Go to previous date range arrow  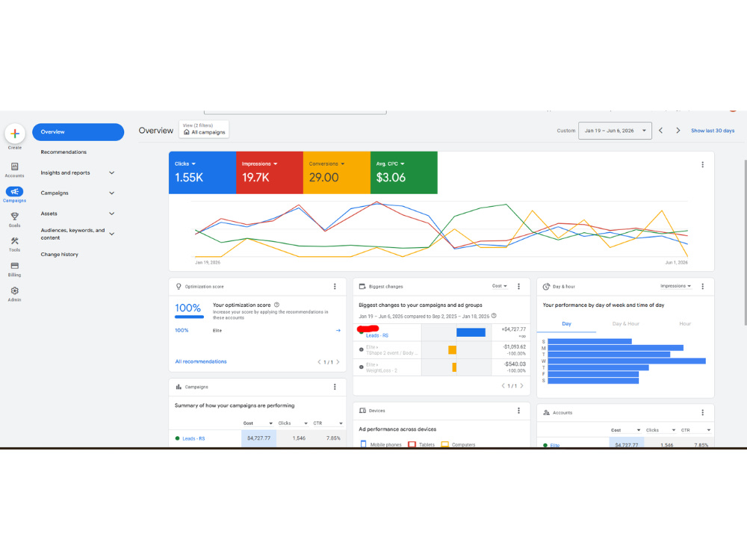pos(661,131)
